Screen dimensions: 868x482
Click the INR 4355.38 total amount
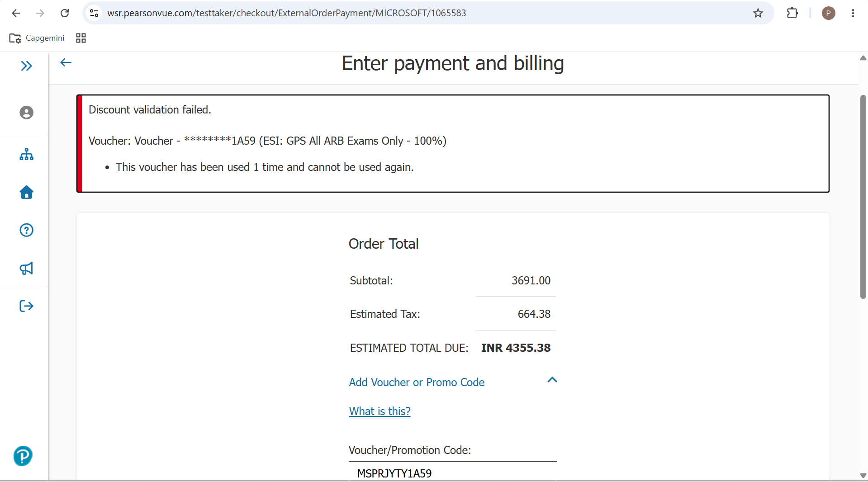[516, 348]
